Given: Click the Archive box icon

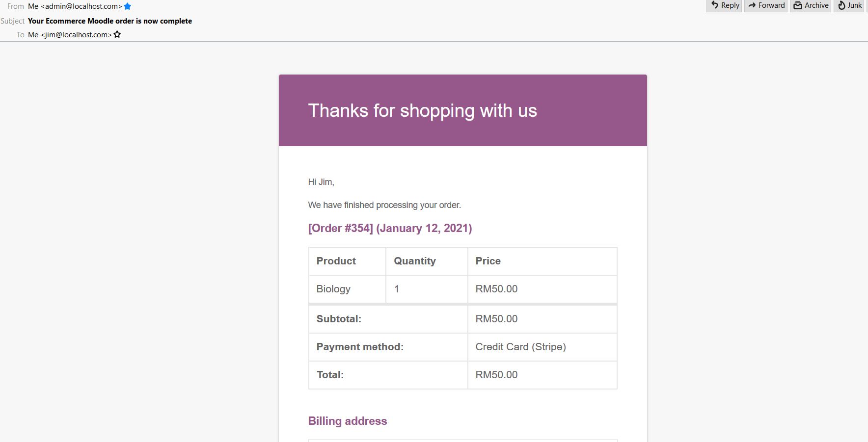Looking at the screenshot, I should click(798, 5).
